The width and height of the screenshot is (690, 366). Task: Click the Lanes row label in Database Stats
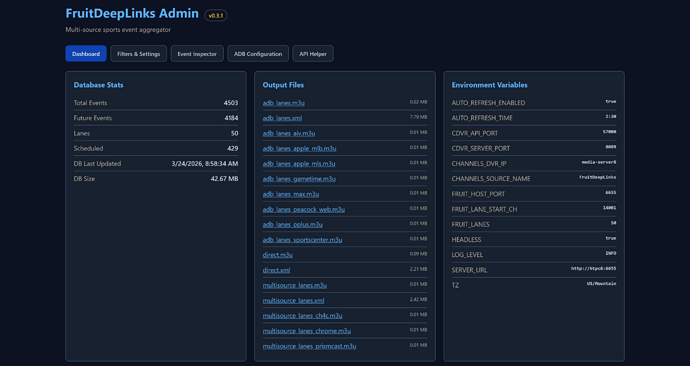coord(82,133)
